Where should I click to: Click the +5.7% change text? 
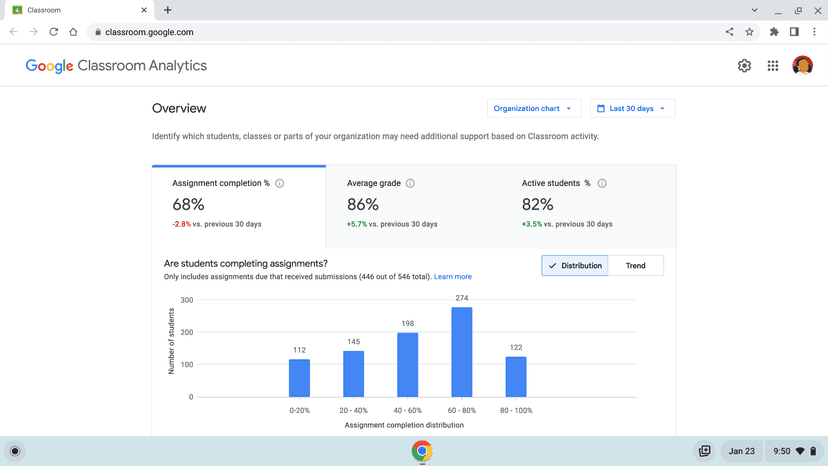pyautogui.click(x=357, y=224)
